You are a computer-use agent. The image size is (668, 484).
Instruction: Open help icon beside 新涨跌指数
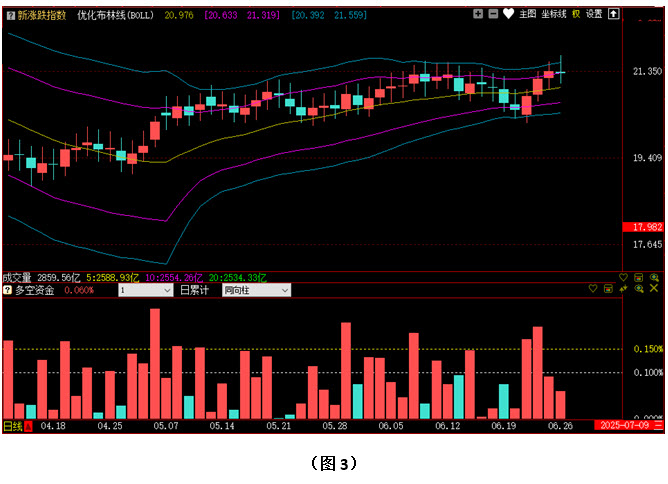(x=11, y=16)
